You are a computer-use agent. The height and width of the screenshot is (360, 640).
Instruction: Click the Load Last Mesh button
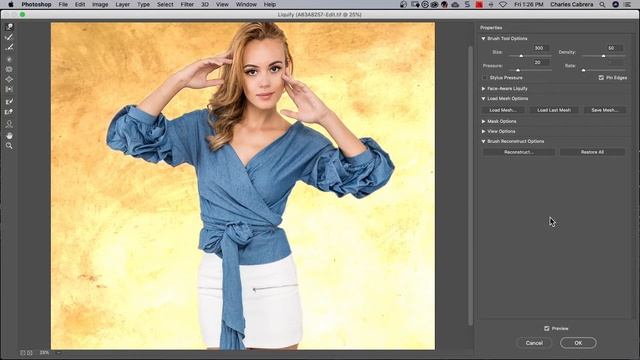[x=554, y=110]
